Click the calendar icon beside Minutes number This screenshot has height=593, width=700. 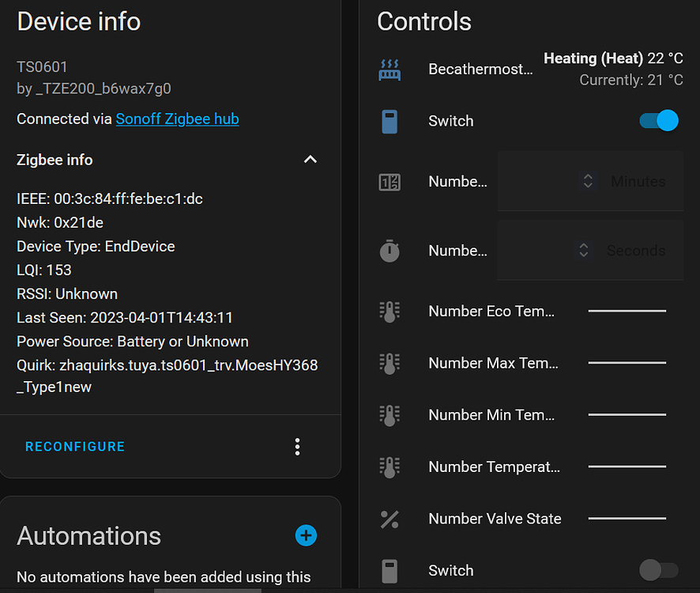(x=390, y=181)
